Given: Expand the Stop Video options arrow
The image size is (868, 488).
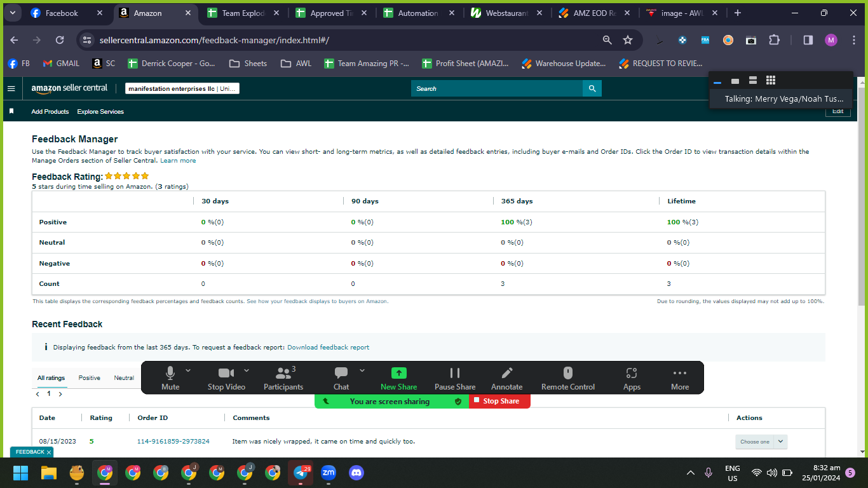Looking at the screenshot, I should pos(247,370).
